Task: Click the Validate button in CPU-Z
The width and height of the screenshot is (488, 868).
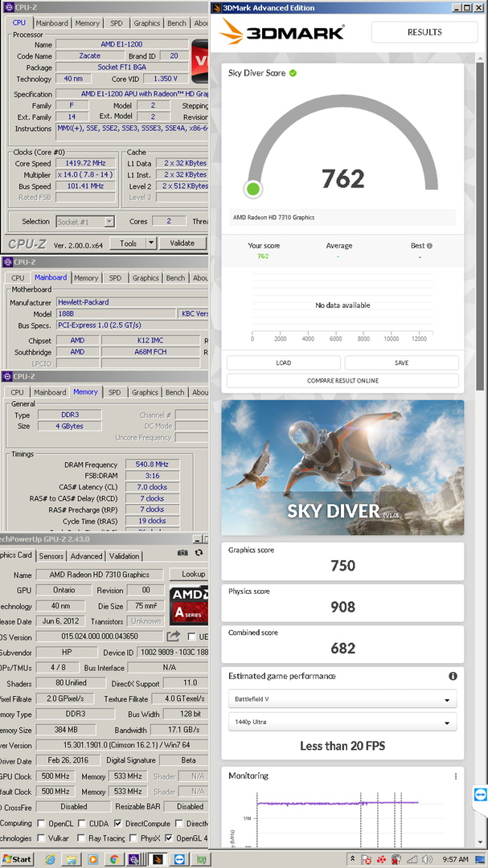Action: click(182, 243)
